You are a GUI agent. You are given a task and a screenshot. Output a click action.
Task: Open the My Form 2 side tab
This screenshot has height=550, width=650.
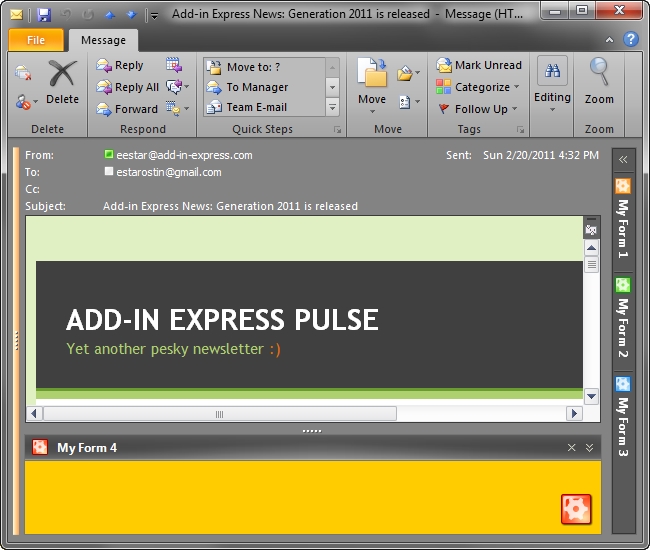tap(623, 318)
